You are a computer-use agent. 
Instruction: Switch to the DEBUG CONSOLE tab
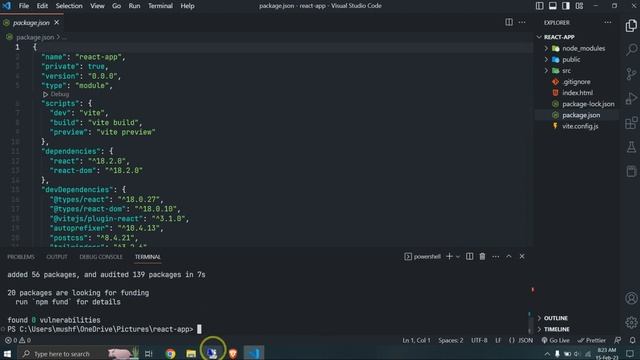(101, 257)
